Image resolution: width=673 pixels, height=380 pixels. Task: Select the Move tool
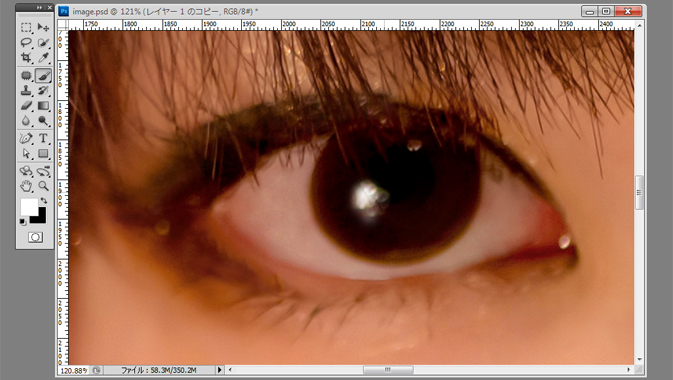[43, 27]
